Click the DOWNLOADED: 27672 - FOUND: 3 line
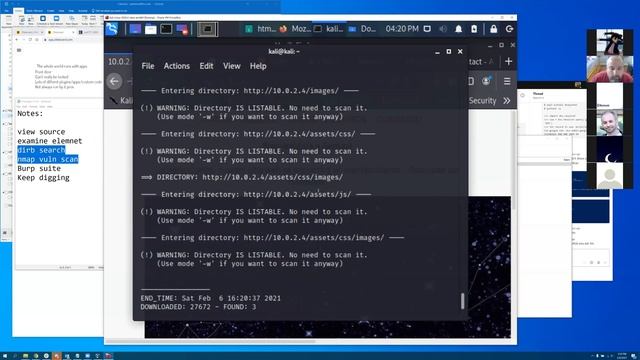 point(198,307)
